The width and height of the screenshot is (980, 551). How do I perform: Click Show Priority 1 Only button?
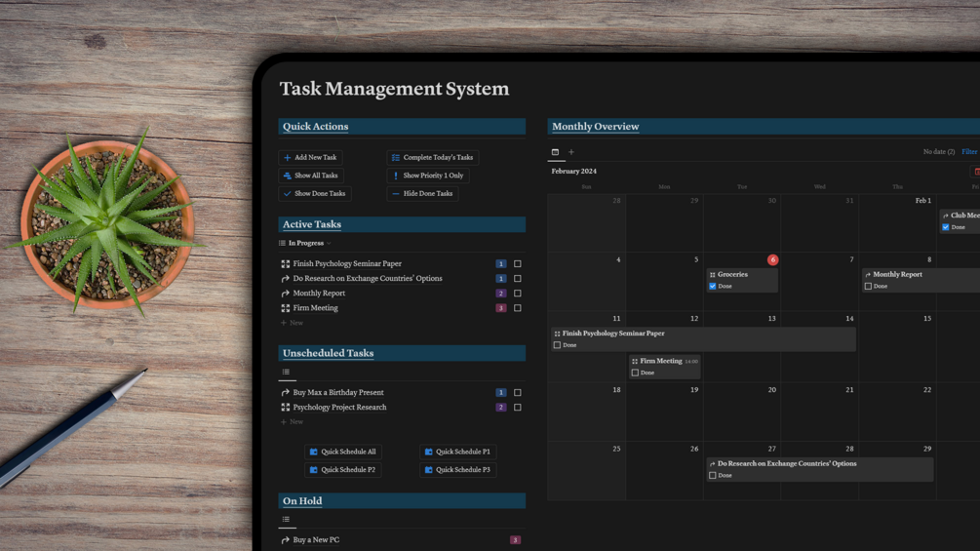[x=428, y=176]
